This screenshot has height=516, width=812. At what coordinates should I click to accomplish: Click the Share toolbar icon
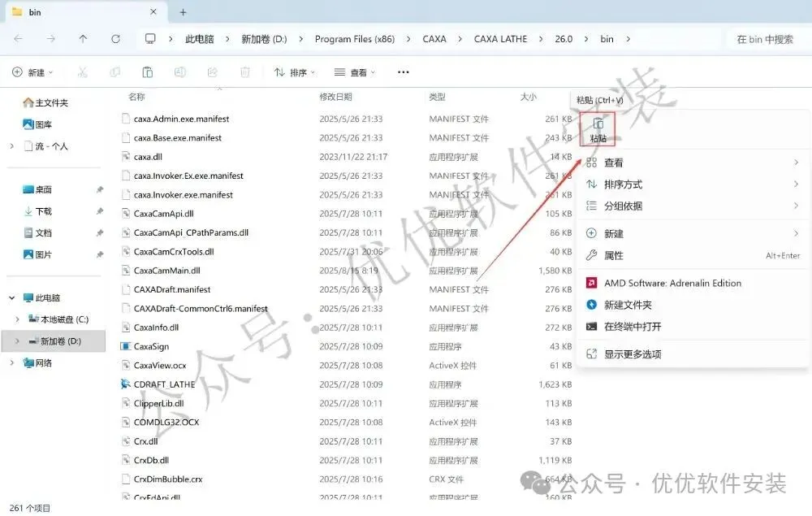click(x=212, y=72)
